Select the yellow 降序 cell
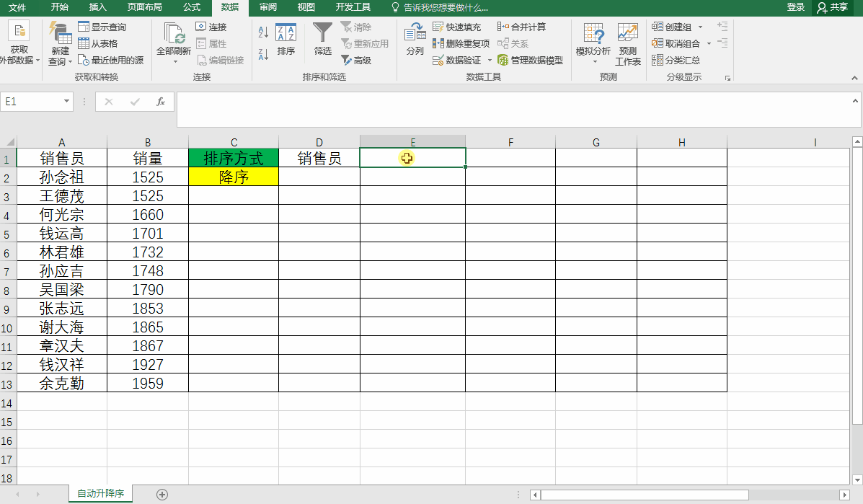Image resolution: width=863 pixels, height=504 pixels. pyautogui.click(x=234, y=177)
